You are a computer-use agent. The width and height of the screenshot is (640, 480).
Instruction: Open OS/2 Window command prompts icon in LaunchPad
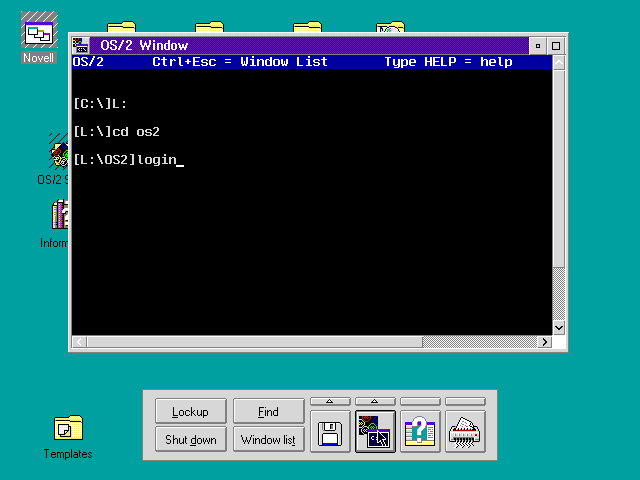click(x=375, y=431)
